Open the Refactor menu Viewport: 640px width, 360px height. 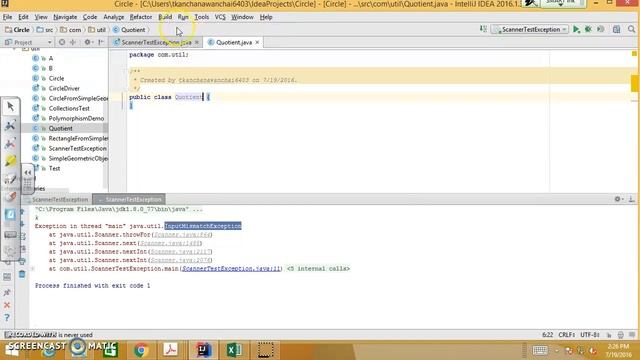tap(141, 17)
